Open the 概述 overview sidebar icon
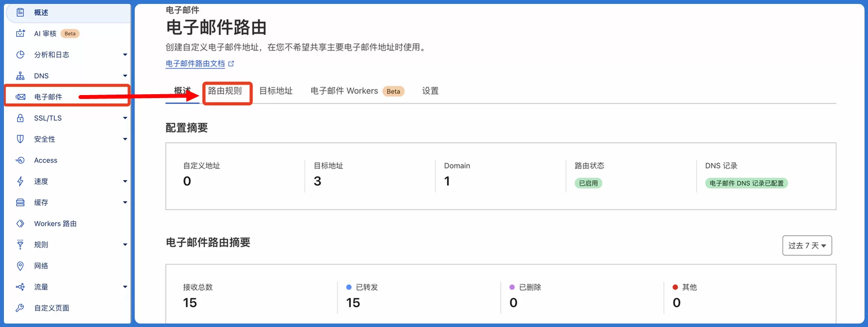The height and width of the screenshot is (327, 868). click(x=20, y=12)
